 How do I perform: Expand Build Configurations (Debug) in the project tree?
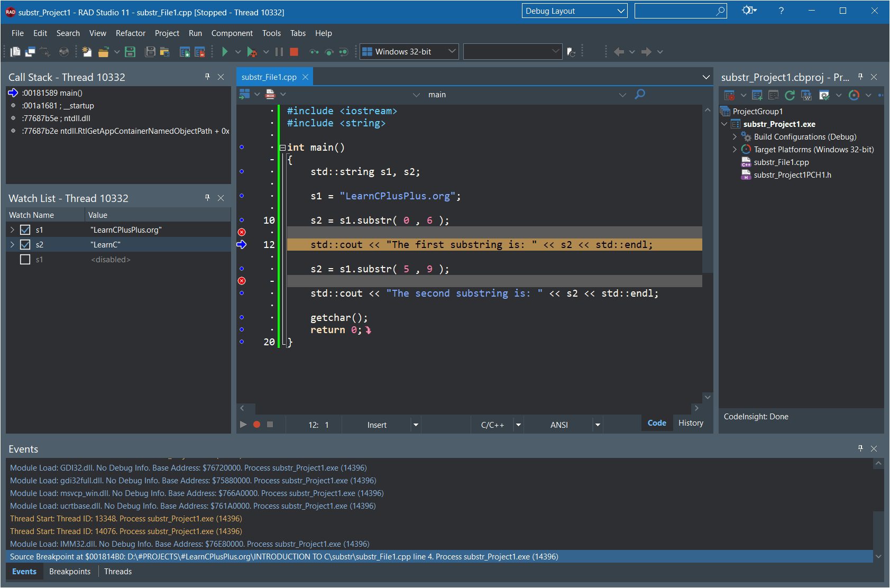click(735, 136)
